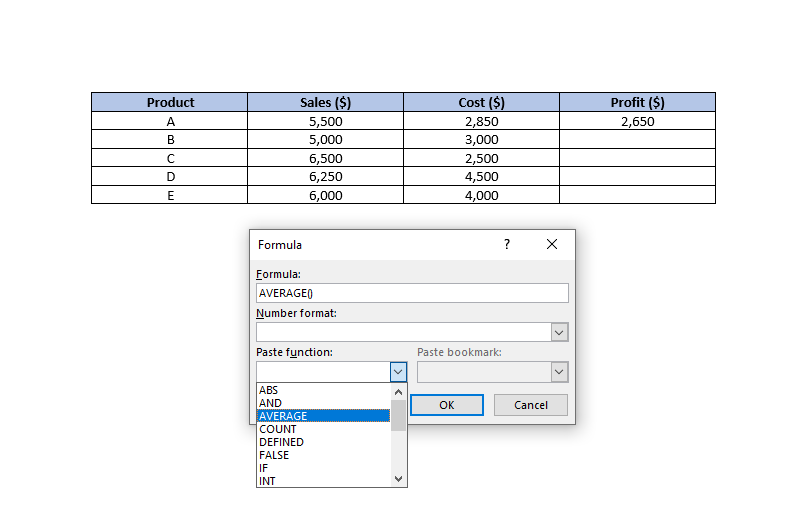Viewport: 805px width, 516px height.
Task: Click the product D cell
Action: point(170,177)
